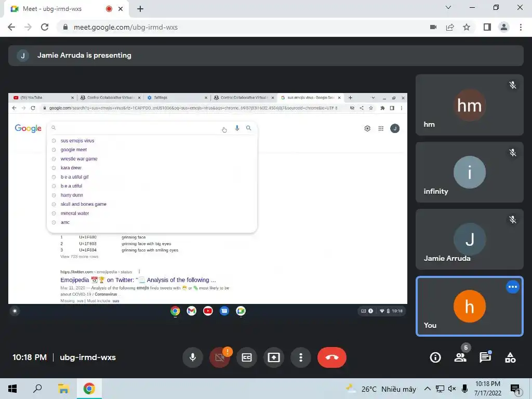Click Jamie Arruda is presenting banner
The height and width of the screenshot is (399, 532).
[x=266, y=55]
